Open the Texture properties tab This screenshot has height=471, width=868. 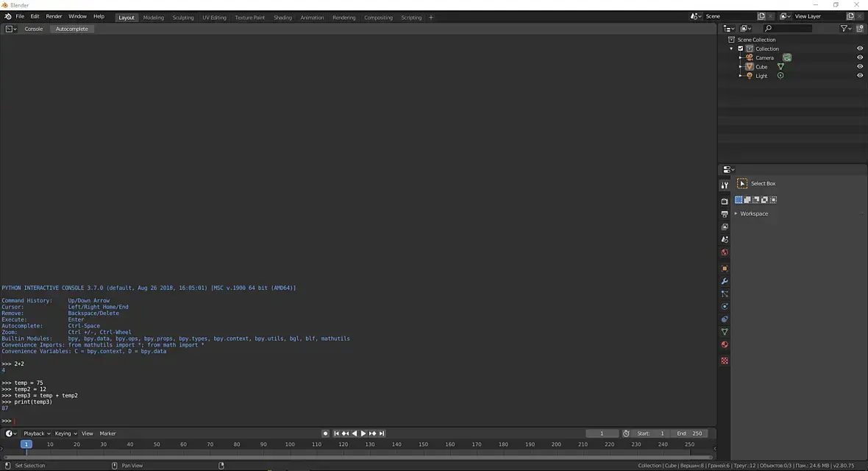pos(725,361)
